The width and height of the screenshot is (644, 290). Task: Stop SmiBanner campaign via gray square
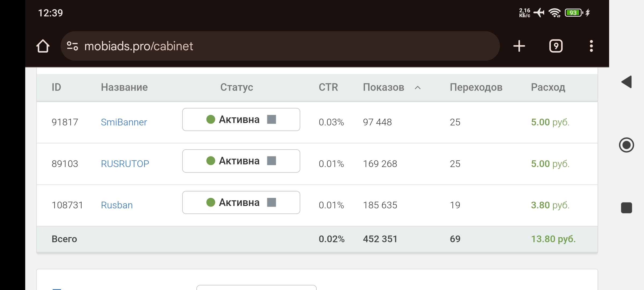click(272, 119)
